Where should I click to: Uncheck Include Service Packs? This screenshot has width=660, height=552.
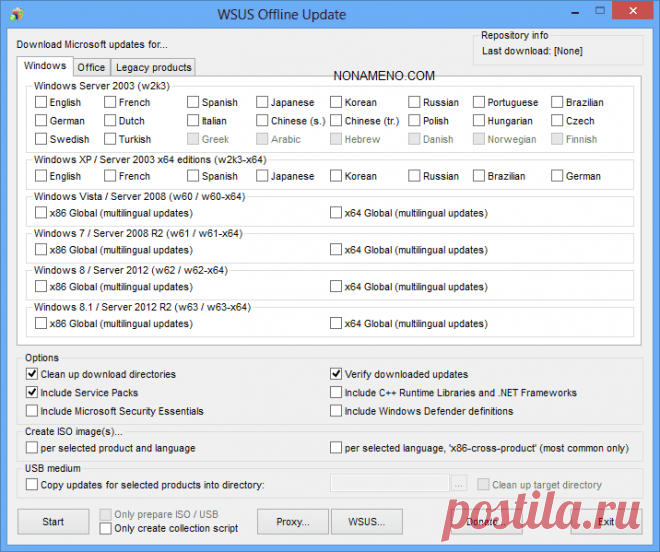pyautogui.click(x=32, y=392)
